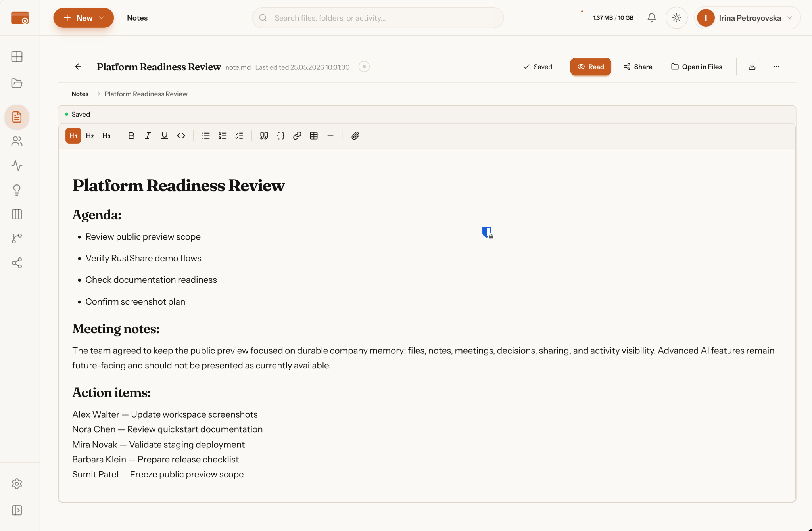Click the 'Review public preview scope' bullet
812x531 pixels.
tap(143, 237)
